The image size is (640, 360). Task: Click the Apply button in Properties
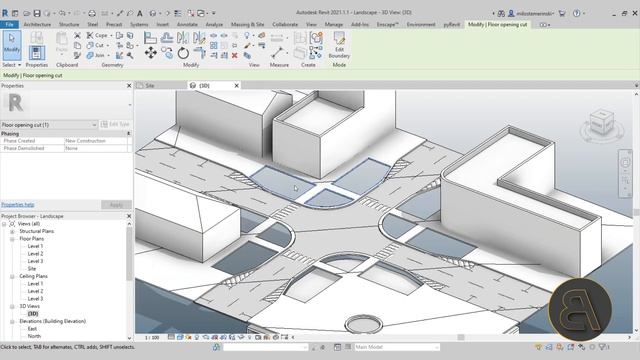click(116, 204)
